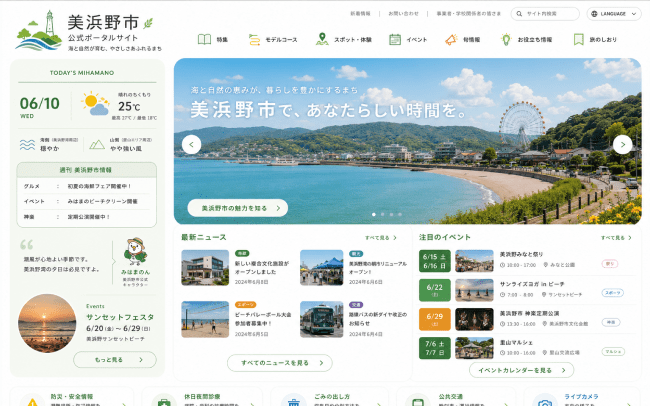Click the すべてのニュースを見る button

(280, 363)
